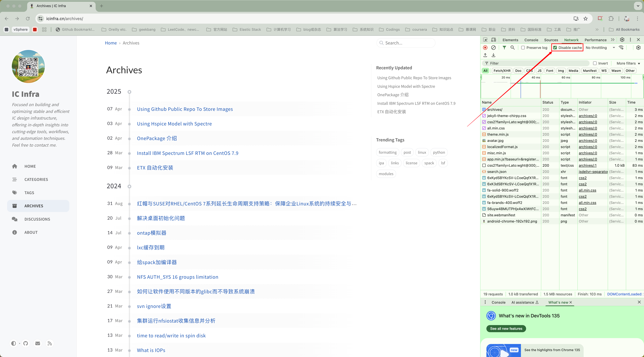The image size is (644, 357).
Task: Stop recording network log
Action: (x=485, y=48)
